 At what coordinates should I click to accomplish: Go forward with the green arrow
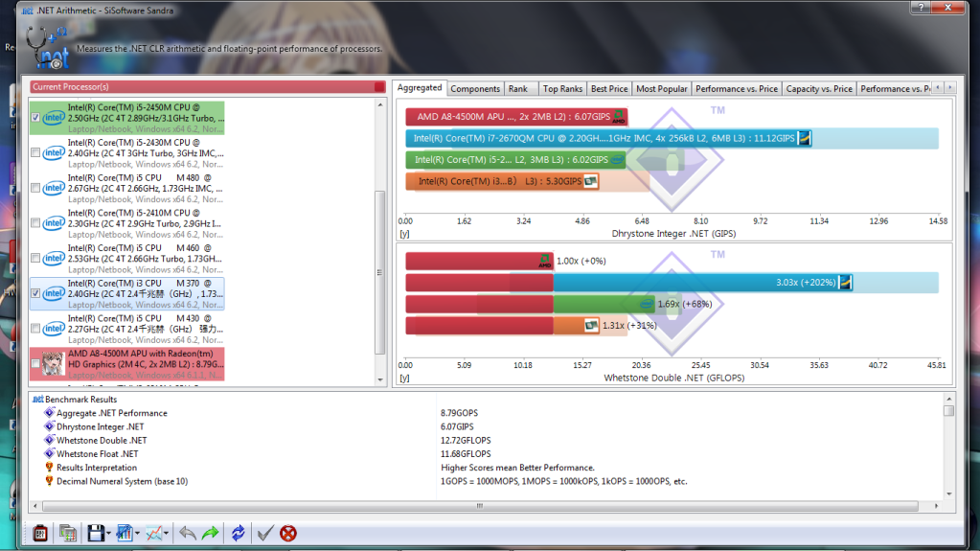[211, 534]
